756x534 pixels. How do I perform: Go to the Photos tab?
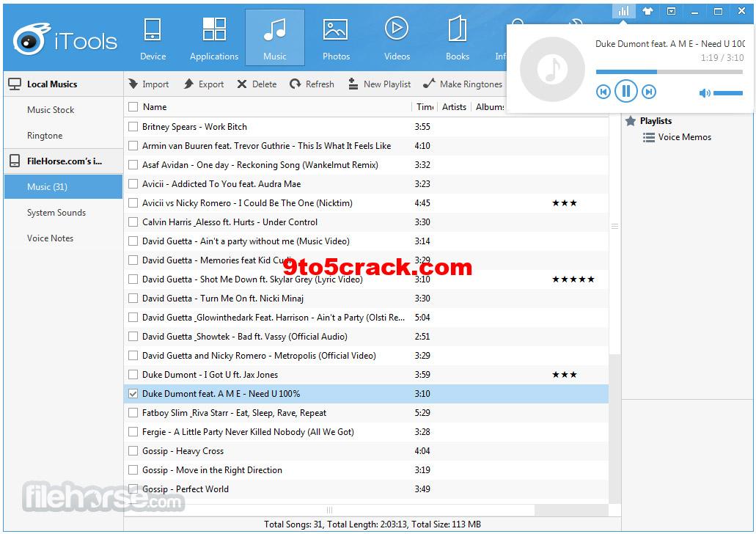point(336,38)
